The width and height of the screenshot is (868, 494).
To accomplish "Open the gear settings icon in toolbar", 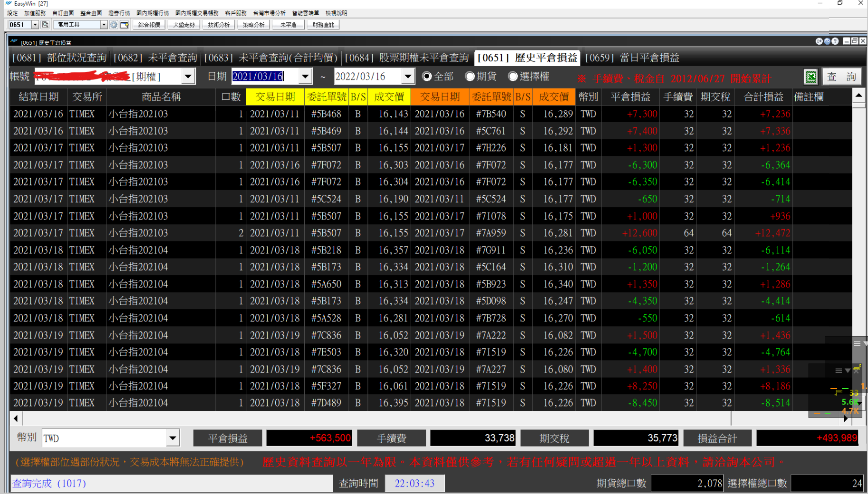I will (x=114, y=25).
